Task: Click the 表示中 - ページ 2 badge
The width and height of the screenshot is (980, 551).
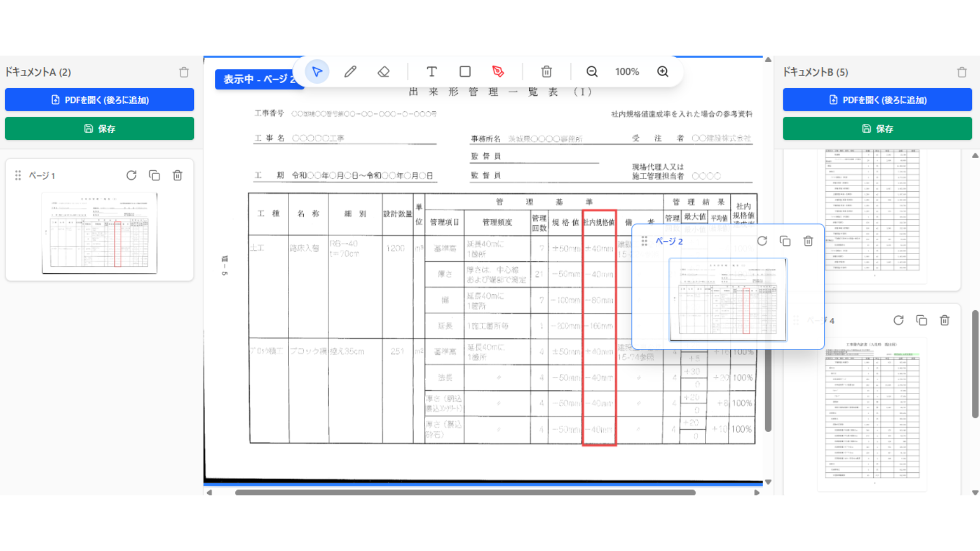Action: (x=259, y=79)
